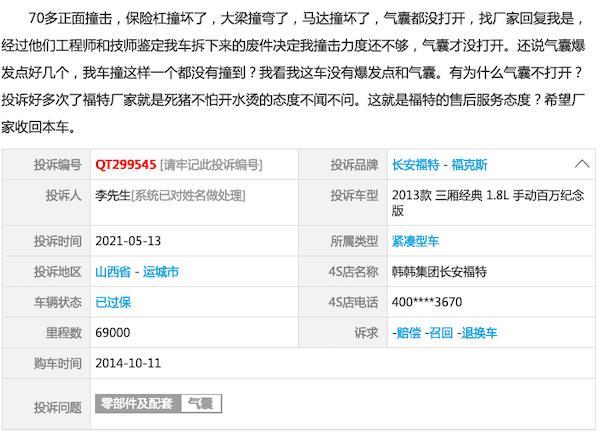Select the 投诉品牌 field label

click(354, 165)
